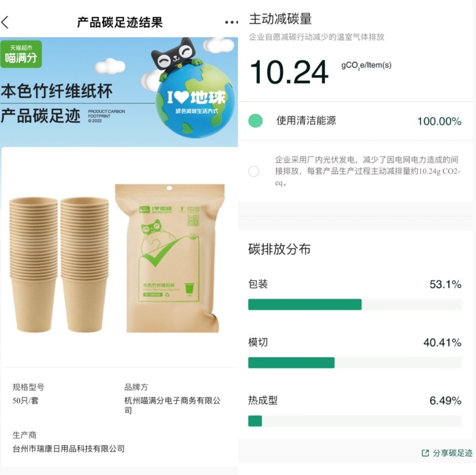Click the 10.24 carbon reduction value
The width and height of the screenshot is (476, 475).
click(x=289, y=72)
